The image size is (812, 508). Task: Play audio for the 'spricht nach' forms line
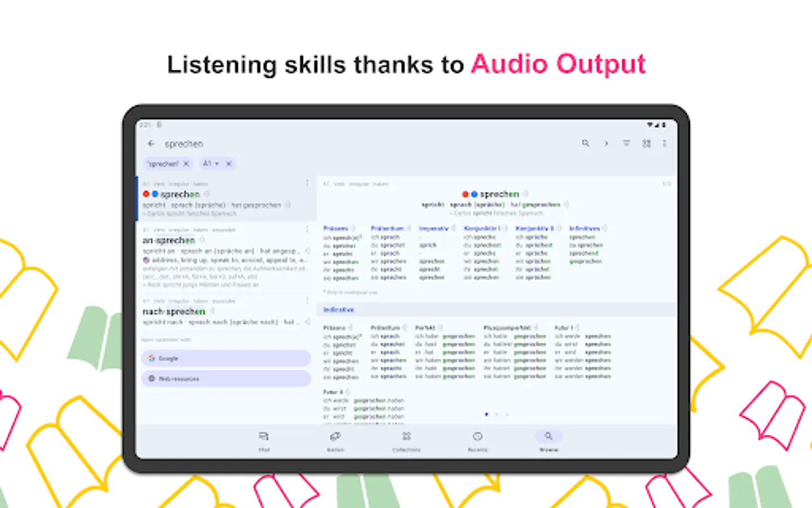[308, 322]
